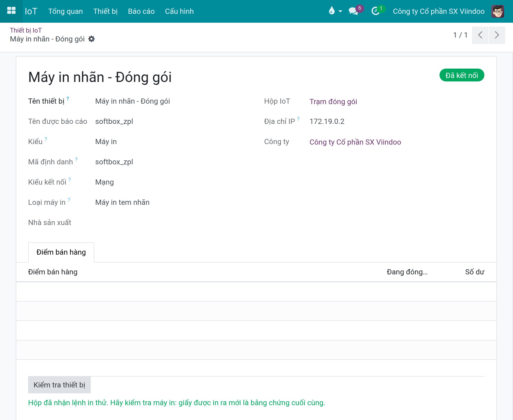Viewport: 513px width, 420px height.
Task: Show help tooltip for Tên thiết bị
Action: [x=68, y=98]
